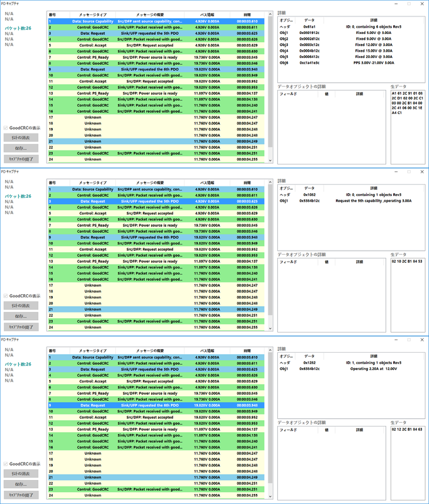Click リストの消去 button in bottom window
This screenshot has height=504, width=429.
21,474
